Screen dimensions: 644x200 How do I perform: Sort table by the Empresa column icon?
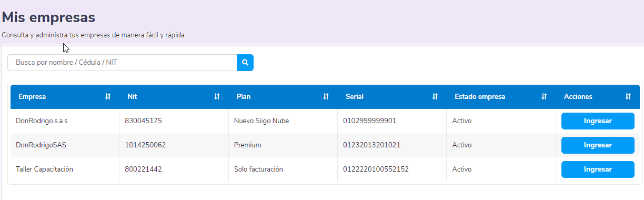point(108,97)
